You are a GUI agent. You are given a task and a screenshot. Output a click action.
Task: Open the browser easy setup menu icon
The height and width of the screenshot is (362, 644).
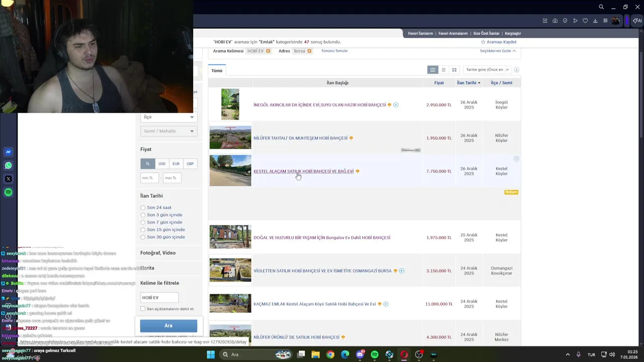pos(605,21)
